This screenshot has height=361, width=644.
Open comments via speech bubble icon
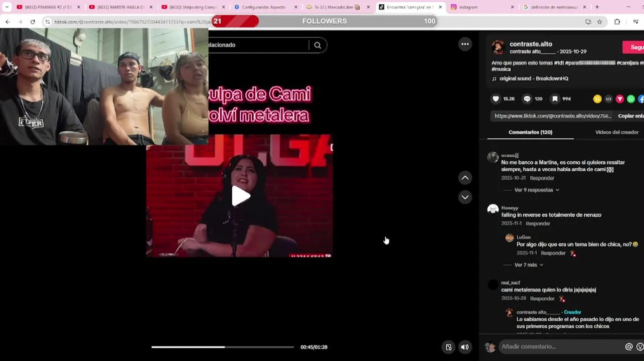tap(527, 99)
